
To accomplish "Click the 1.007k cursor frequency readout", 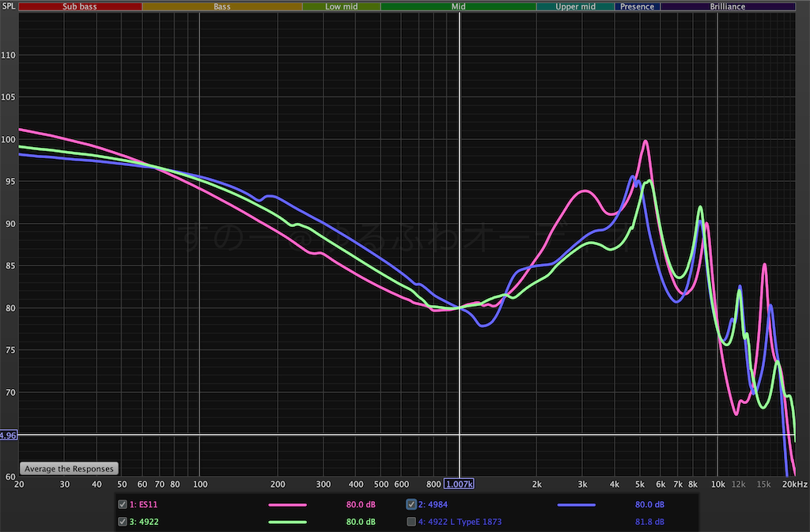I will click(460, 484).
